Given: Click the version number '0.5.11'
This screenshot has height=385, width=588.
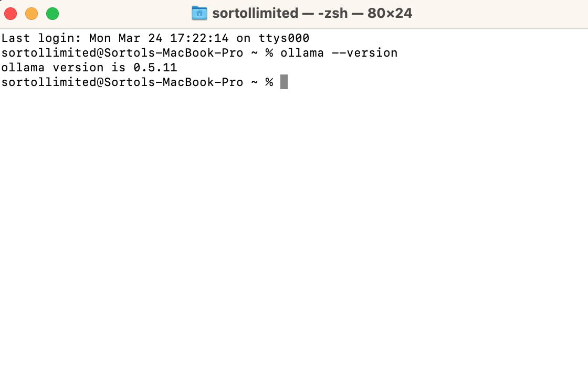Looking at the screenshot, I should tap(155, 67).
